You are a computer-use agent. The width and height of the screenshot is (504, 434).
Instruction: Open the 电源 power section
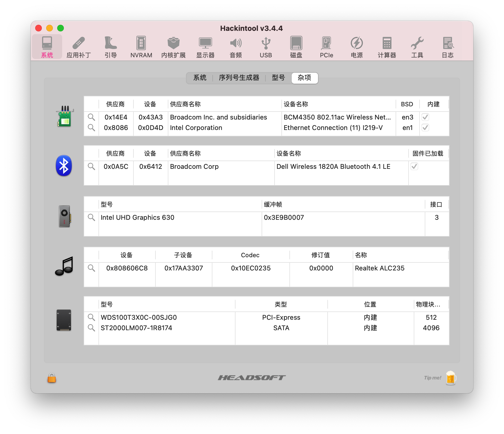coord(357,47)
